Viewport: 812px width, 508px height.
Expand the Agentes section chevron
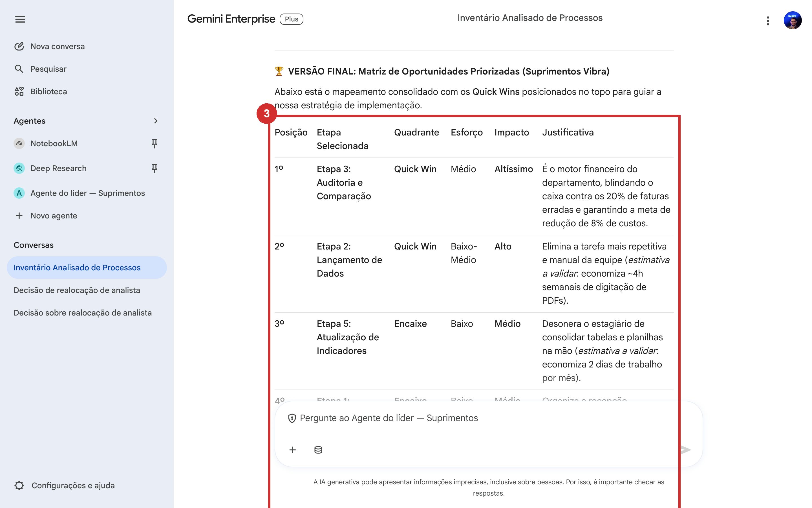point(155,121)
